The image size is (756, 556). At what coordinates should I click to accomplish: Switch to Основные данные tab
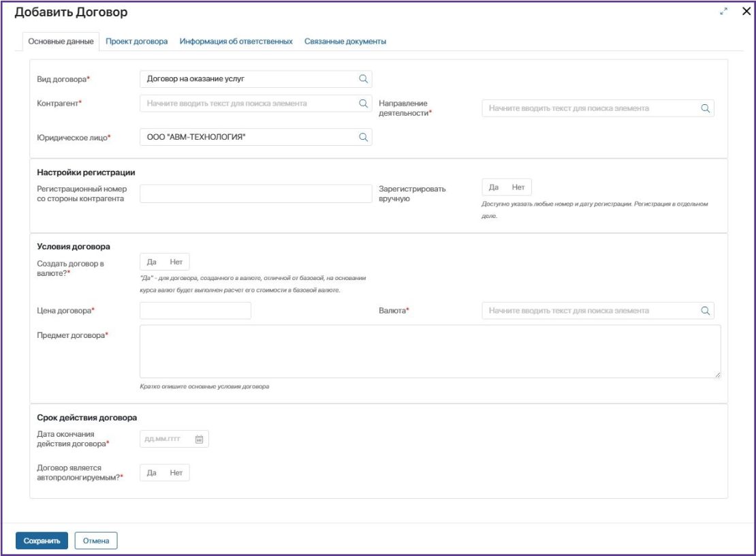click(x=61, y=42)
